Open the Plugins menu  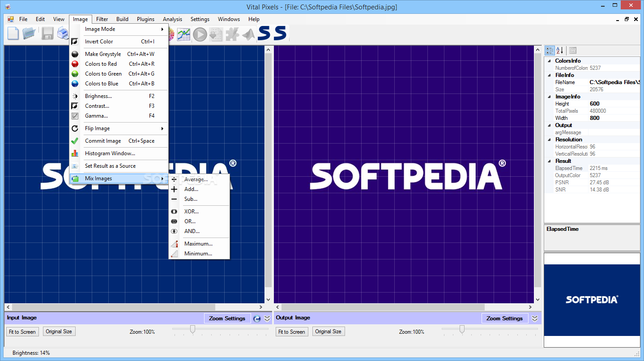146,19
